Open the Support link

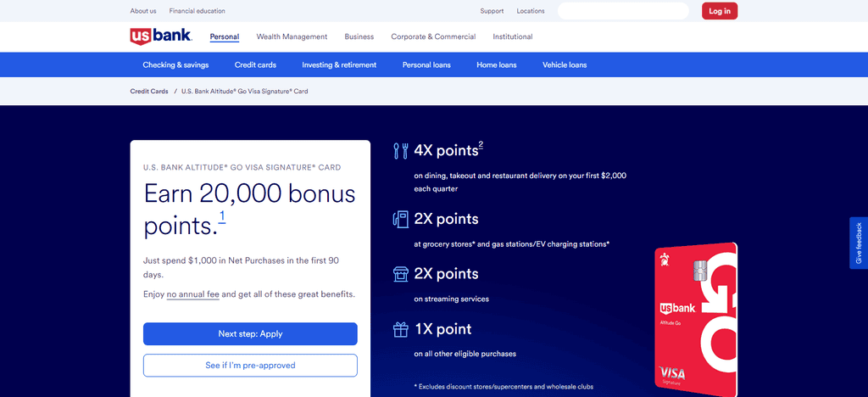tap(492, 11)
